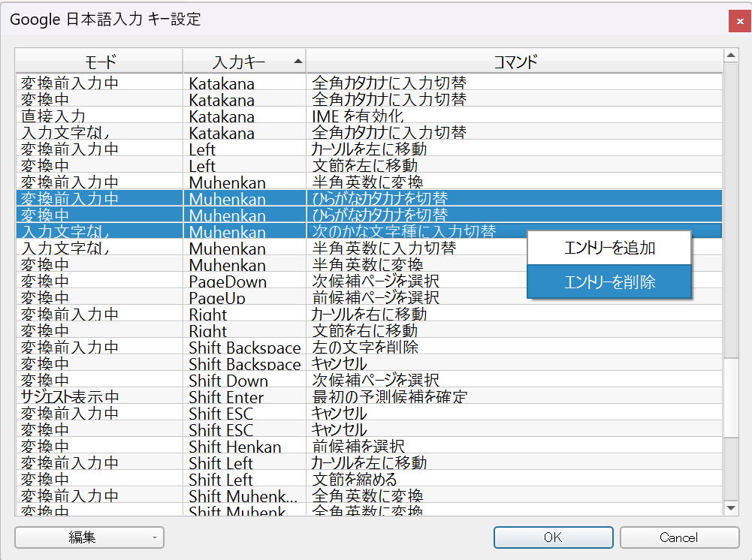752x560 pixels.
Task: Sort by the コマンド column header
Action: click(515, 62)
